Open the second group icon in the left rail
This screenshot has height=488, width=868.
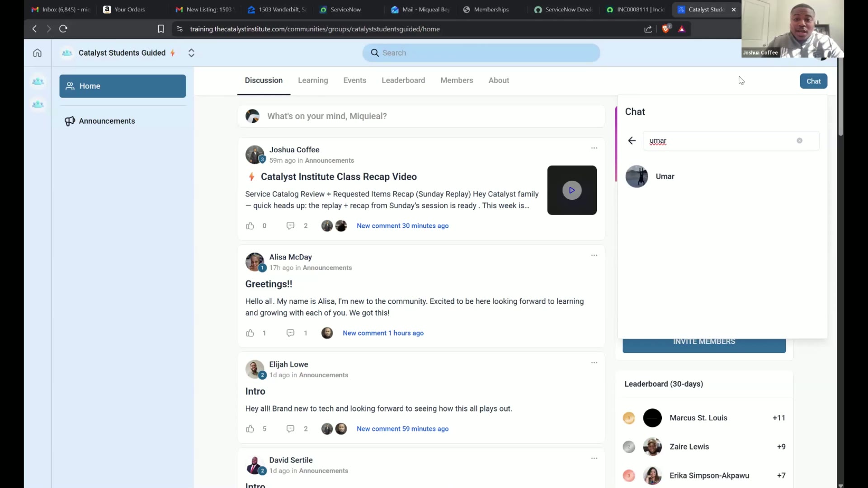coord(38,105)
